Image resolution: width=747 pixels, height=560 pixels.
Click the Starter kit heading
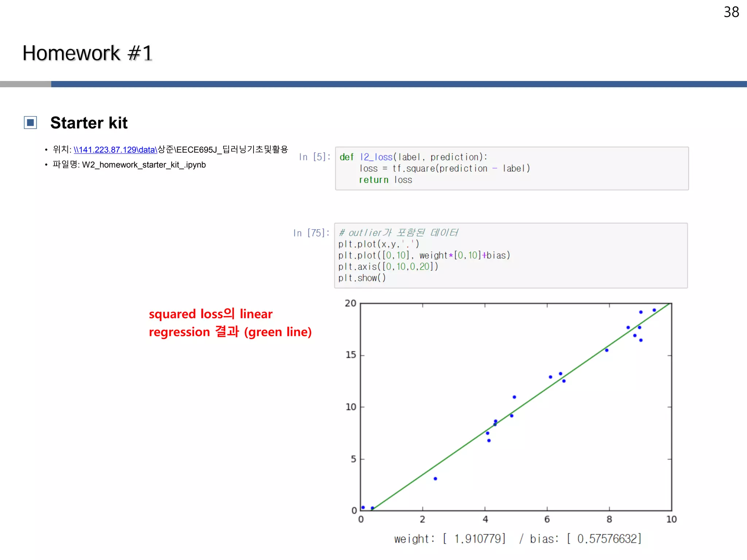89,123
